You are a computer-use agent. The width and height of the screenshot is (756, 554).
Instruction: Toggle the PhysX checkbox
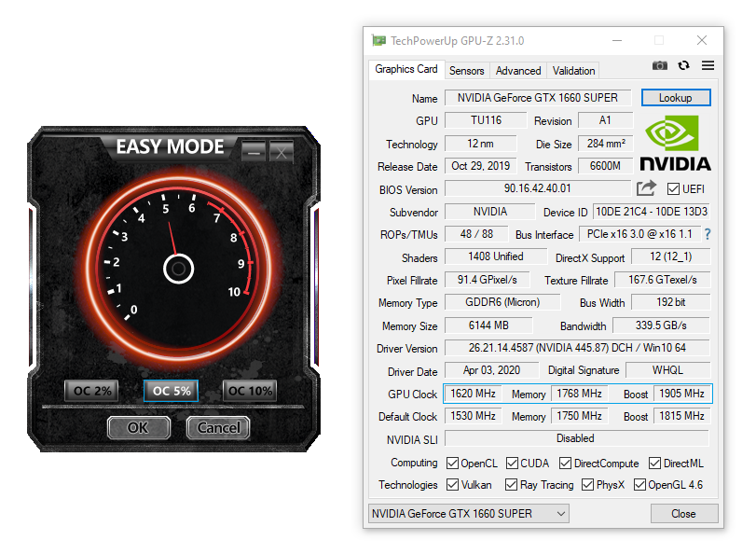tap(587, 484)
